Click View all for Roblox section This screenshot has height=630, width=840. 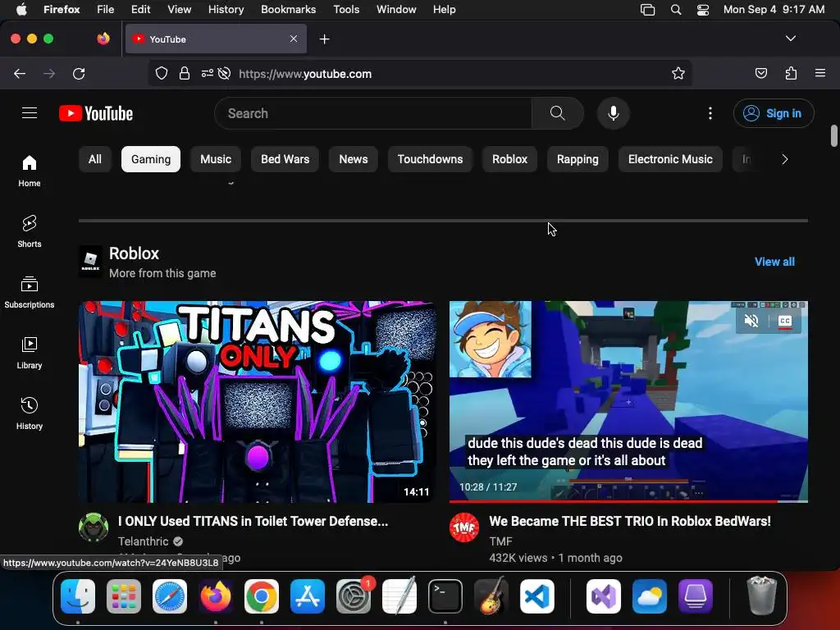point(774,262)
